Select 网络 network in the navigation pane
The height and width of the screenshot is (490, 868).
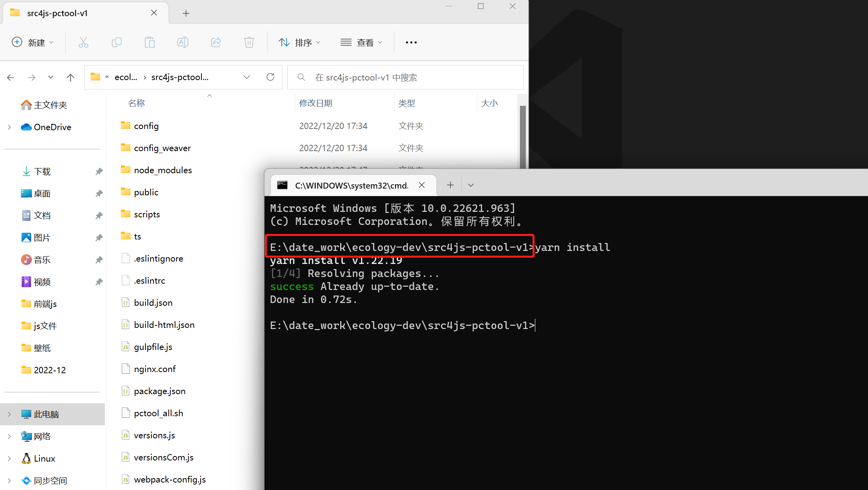pyautogui.click(x=36, y=436)
